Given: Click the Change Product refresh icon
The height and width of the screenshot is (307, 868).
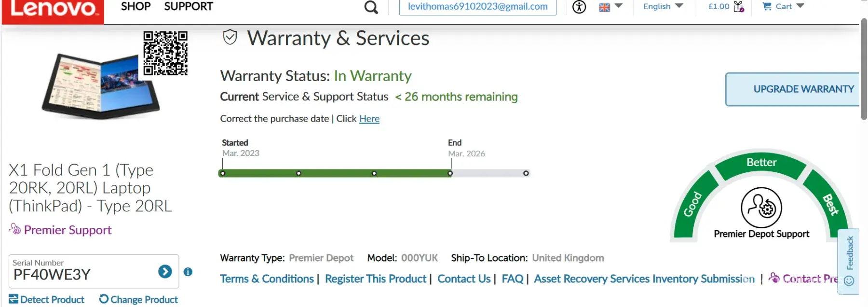Looking at the screenshot, I should coord(104,299).
